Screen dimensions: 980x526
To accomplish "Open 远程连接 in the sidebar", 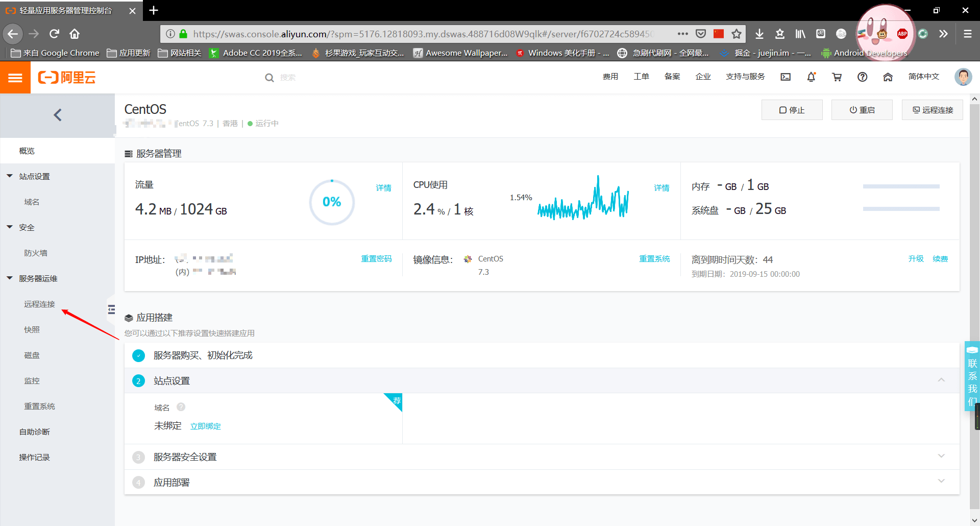I will (x=39, y=304).
